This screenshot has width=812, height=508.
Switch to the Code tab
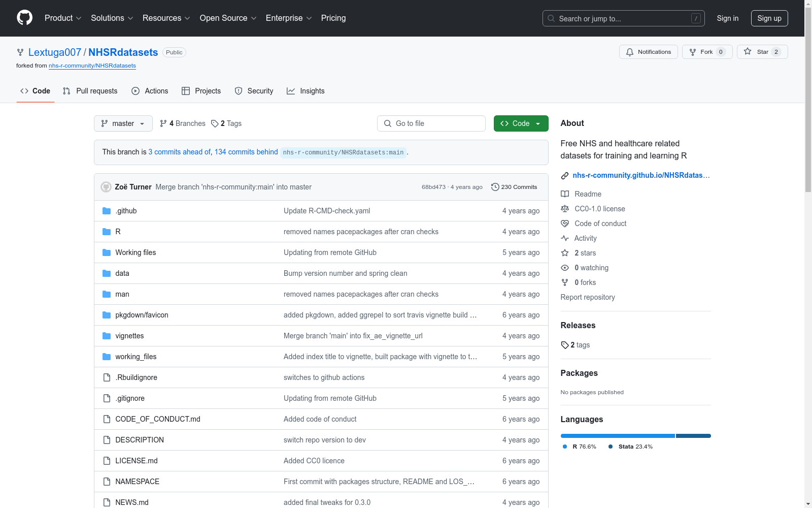[36, 91]
